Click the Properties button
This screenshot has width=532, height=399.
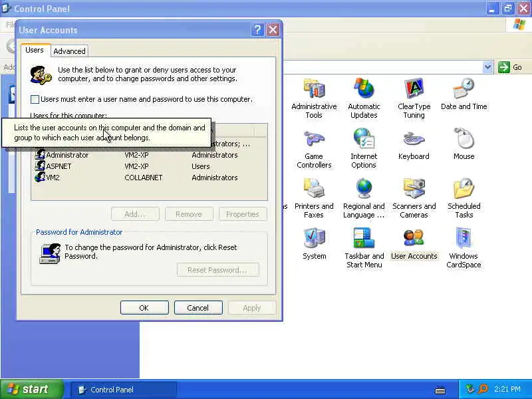[243, 214]
